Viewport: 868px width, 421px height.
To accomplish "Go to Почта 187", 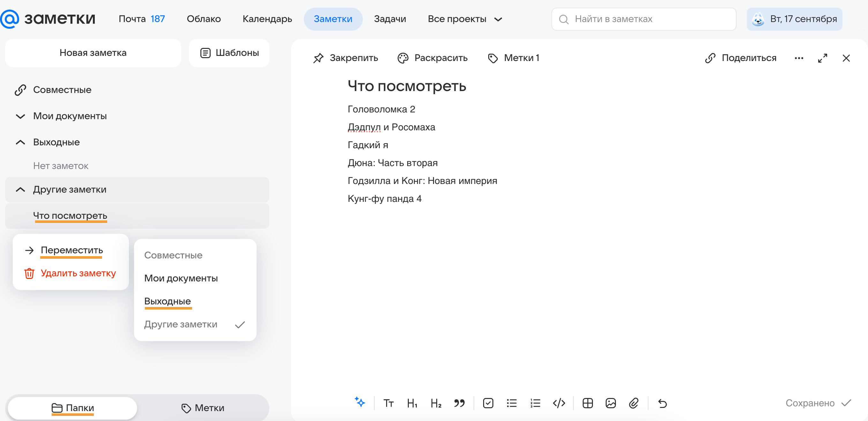I will (141, 19).
